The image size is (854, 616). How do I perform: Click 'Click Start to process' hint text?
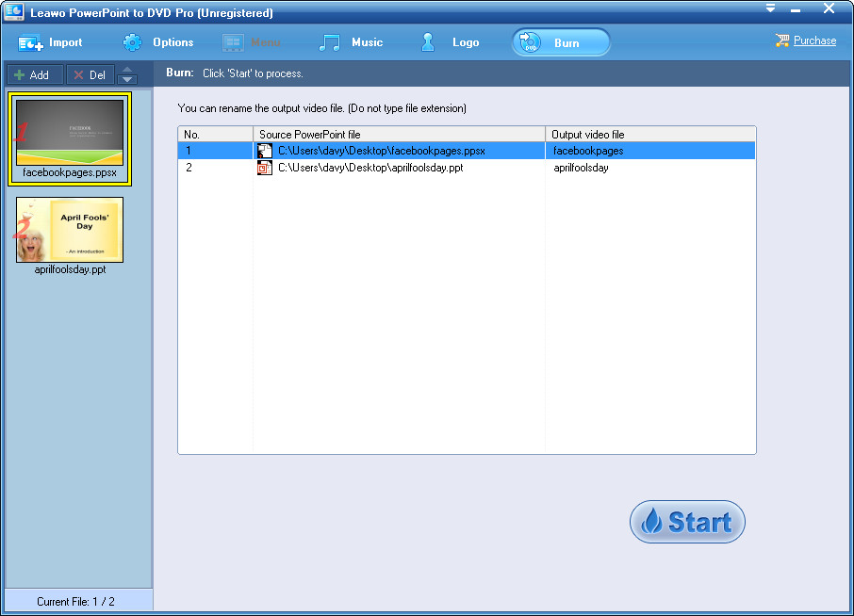pos(253,73)
